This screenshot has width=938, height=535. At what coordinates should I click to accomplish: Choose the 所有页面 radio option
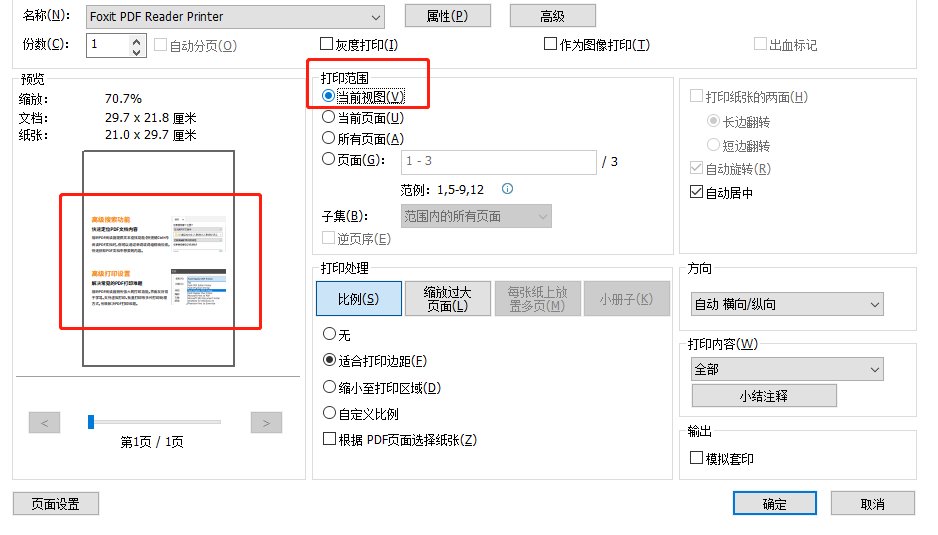329,139
